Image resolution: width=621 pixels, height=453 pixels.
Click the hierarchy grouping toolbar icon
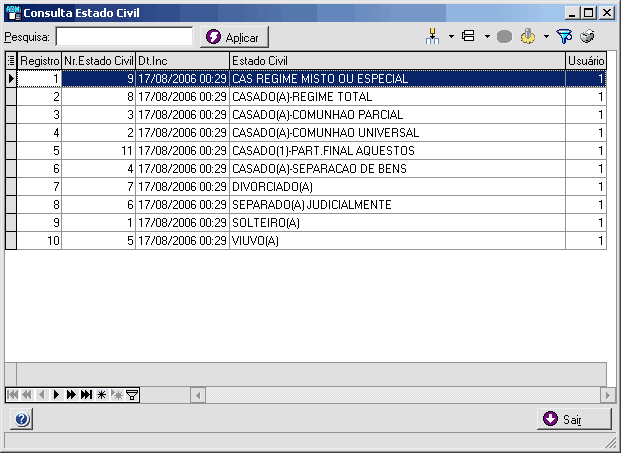(x=432, y=36)
